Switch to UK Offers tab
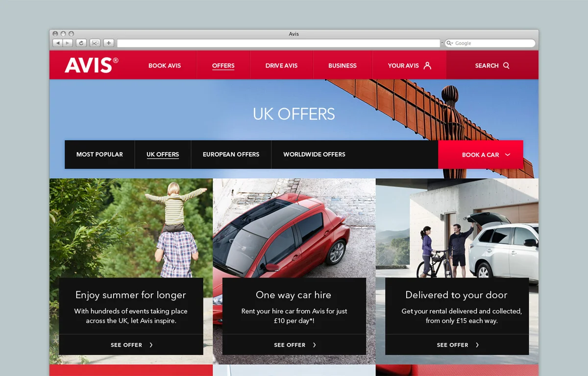The image size is (588, 376). coord(163,154)
